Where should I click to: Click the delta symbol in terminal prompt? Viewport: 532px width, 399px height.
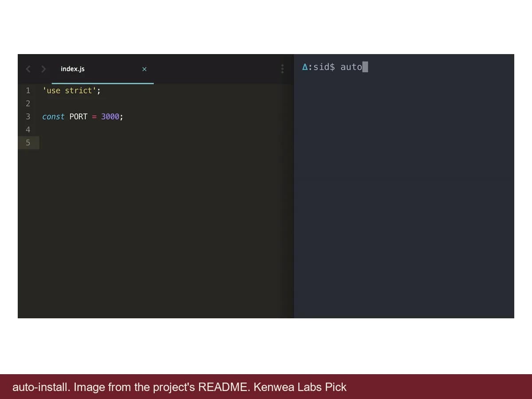(305, 67)
